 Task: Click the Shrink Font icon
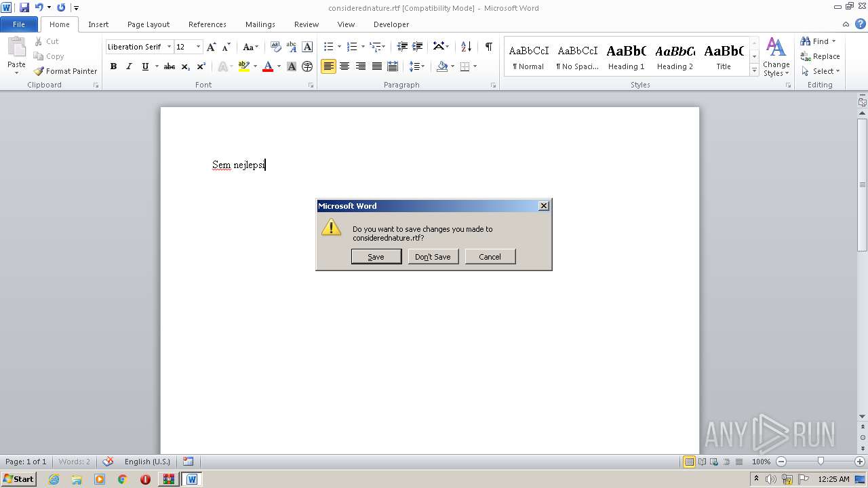point(226,47)
